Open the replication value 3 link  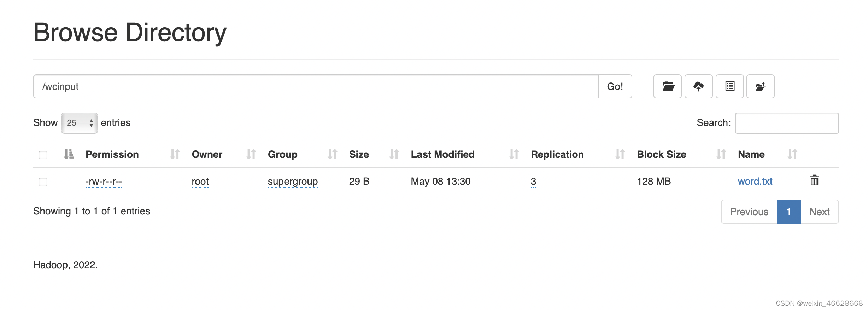[533, 181]
